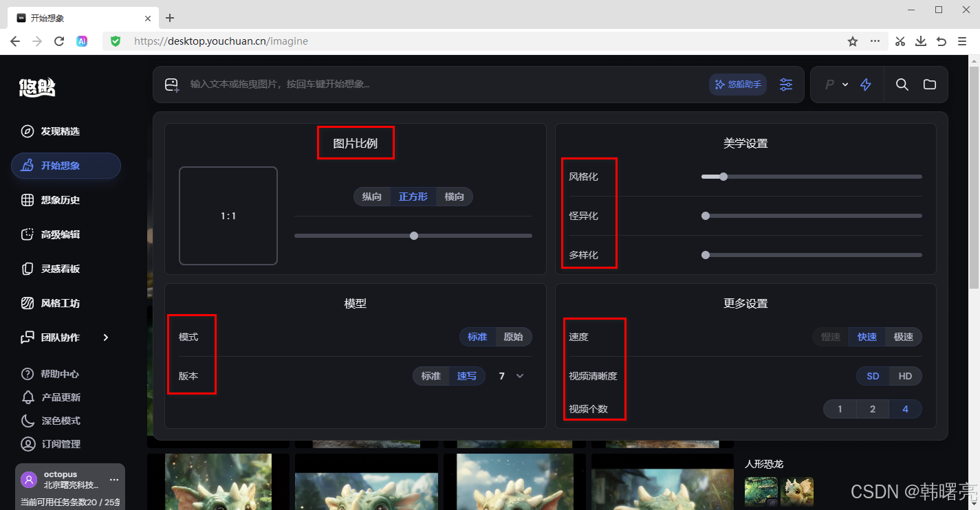
Task: Click the browser scissors screenshot icon
Action: tap(900, 41)
